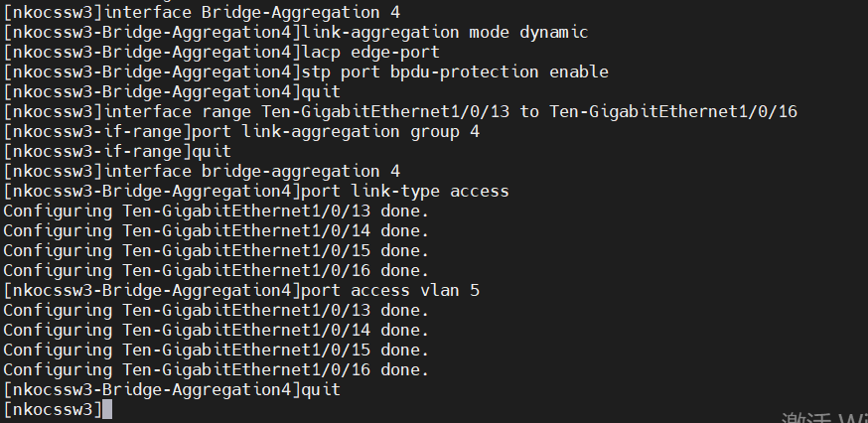The width and height of the screenshot is (868, 423).
Task: Click the last 'quit' command in the terminal
Action: 320,389
